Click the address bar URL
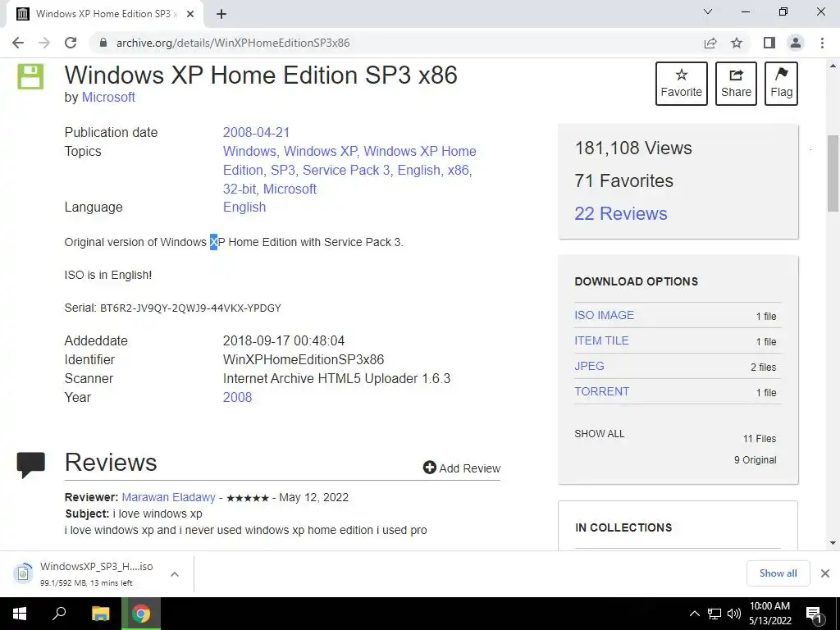This screenshot has width=840, height=630. click(233, 43)
